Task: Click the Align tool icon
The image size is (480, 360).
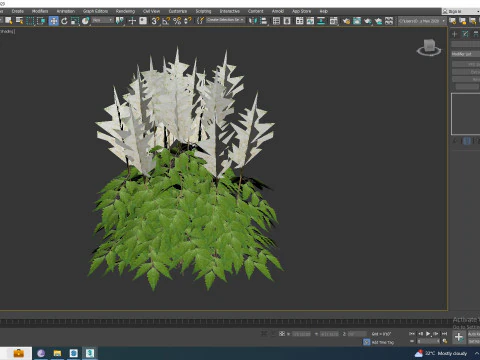Action: tap(263, 21)
